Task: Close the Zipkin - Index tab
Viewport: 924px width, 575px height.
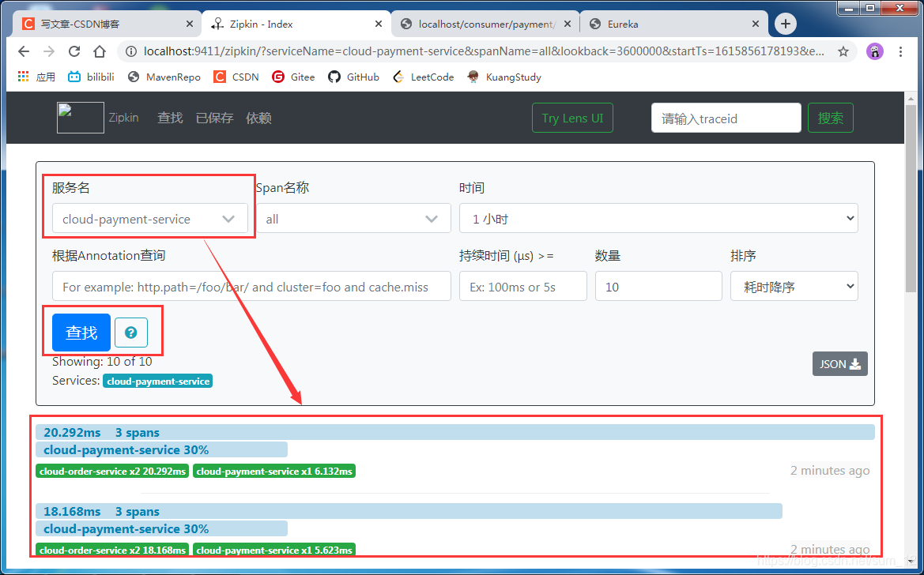Action: (379, 24)
